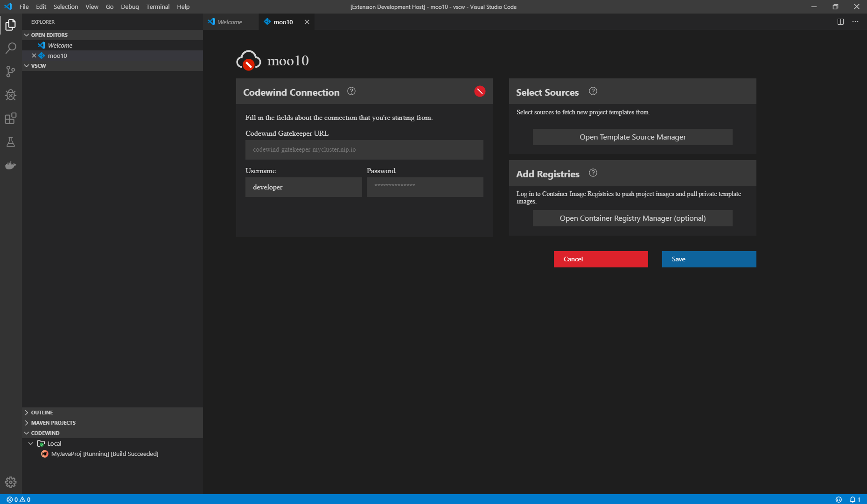Open the notifications bell in status bar
Image resolution: width=867 pixels, height=504 pixels.
855,499
